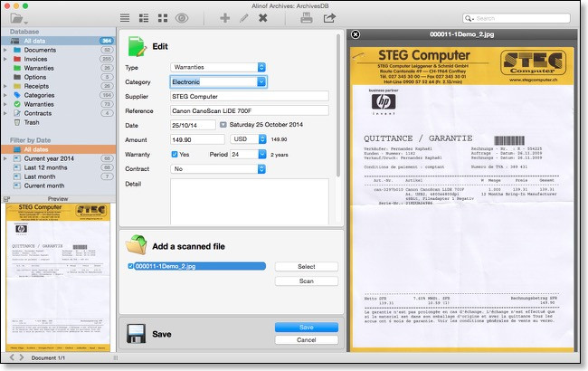
Task: Click the green Warranties check icon
Action: 17,104
